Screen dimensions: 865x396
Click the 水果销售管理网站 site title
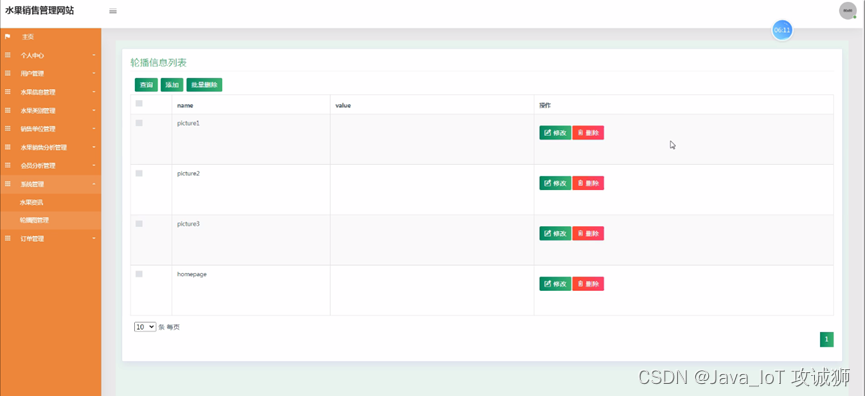[x=40, y=10]
